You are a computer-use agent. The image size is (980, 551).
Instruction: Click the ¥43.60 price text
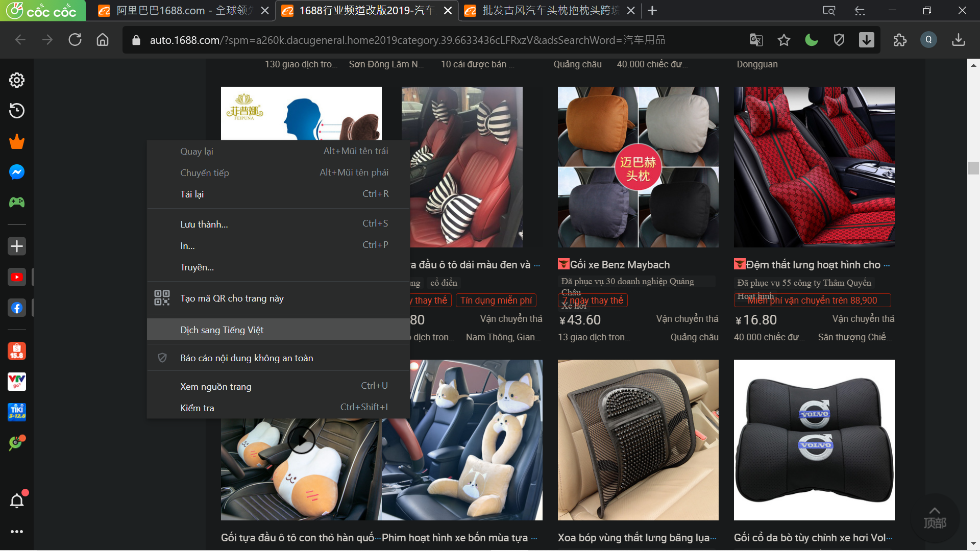coord(580,320)
